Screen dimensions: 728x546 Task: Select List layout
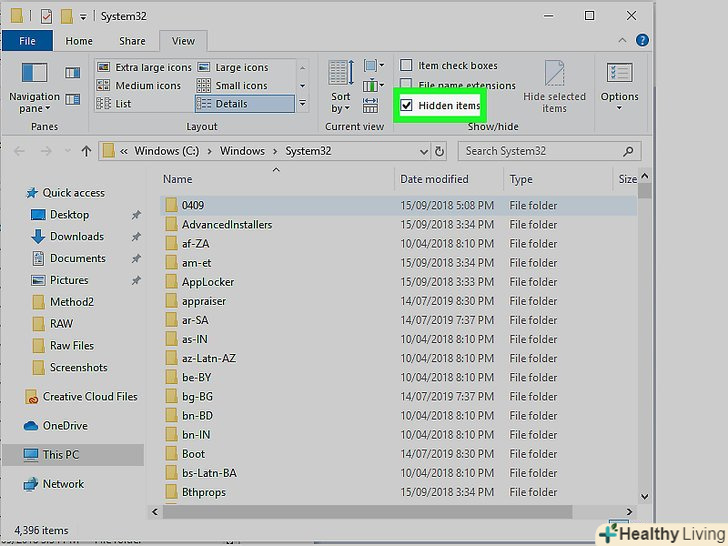click(114, 104)
